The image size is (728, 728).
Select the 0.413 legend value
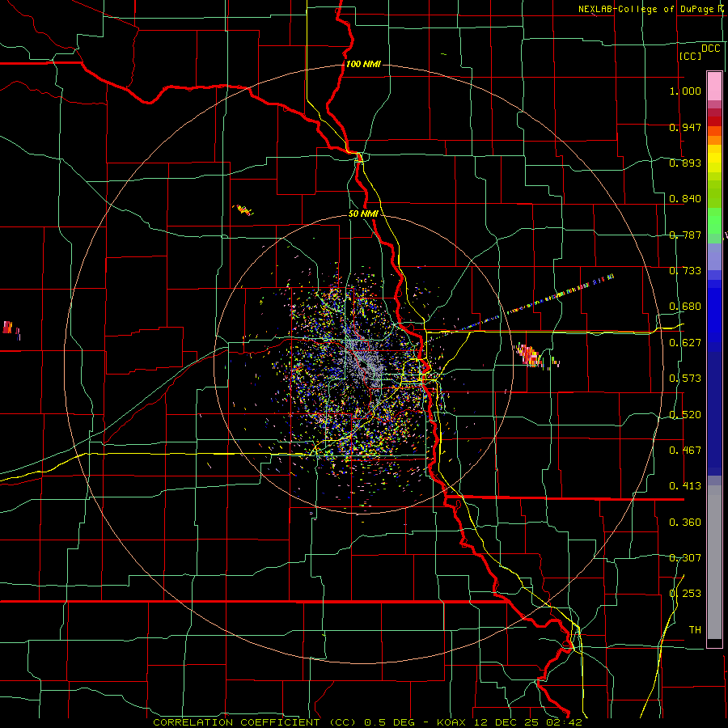[x=685, y=486]
